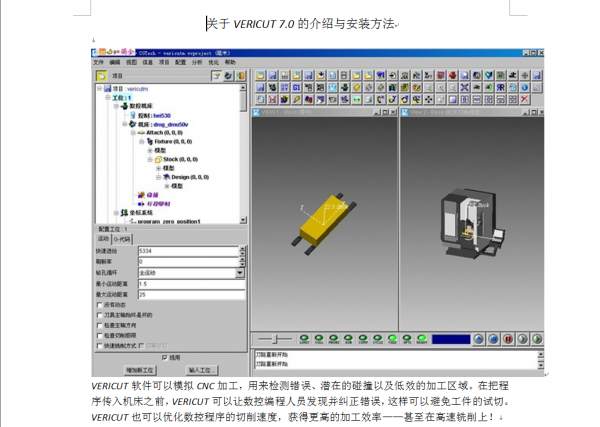Click the blue reset model button
The width and height of the screenshot is (600, 427).
(479, 339)
